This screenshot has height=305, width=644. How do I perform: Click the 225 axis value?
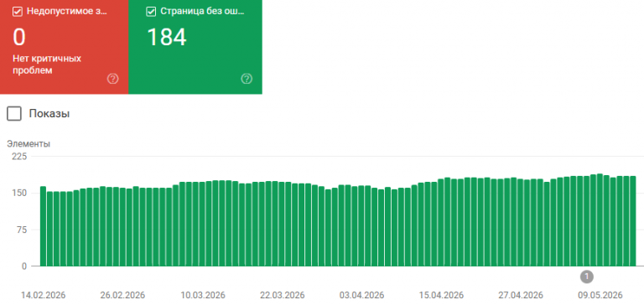point(20,157)
